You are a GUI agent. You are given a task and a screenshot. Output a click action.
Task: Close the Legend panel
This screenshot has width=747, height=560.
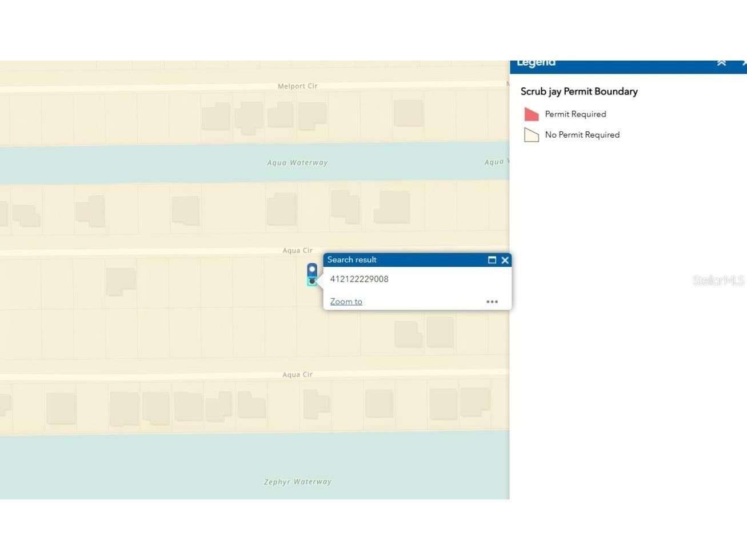pyautogui.click(x=744, y=63)
